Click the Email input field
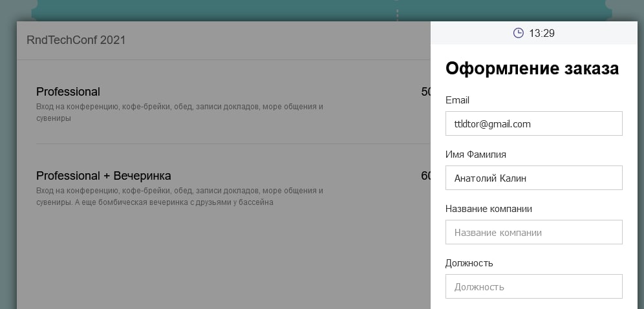 [x=533, y=123]
